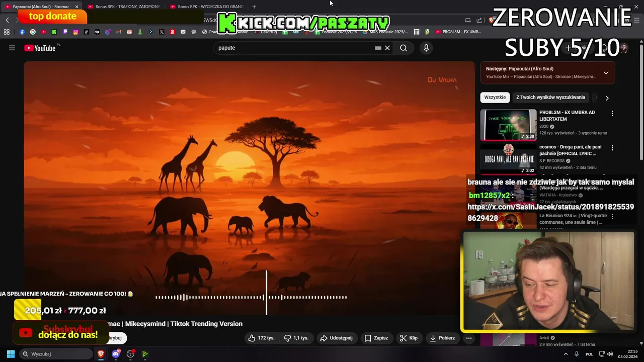Open options for PRO8L3M - EX UMBRA video
The width and height of the screenshot is (644, 362).
click(612, 114)
